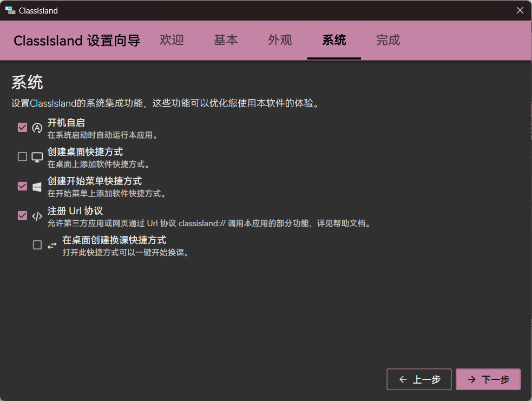Click the Windows logo start menu icon
Viewport: 532px width, 401px height.
coord(37,187)
